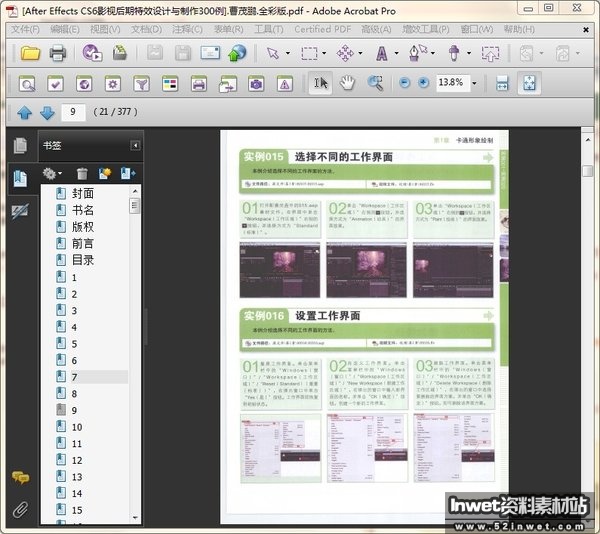Click the page number input field
Screen dimensions: 600x534
tap(73, 112)
